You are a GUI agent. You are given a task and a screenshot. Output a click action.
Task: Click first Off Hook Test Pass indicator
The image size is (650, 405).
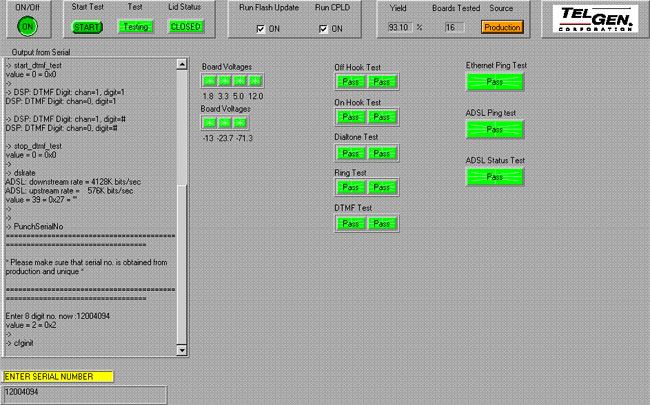(351, 82)
